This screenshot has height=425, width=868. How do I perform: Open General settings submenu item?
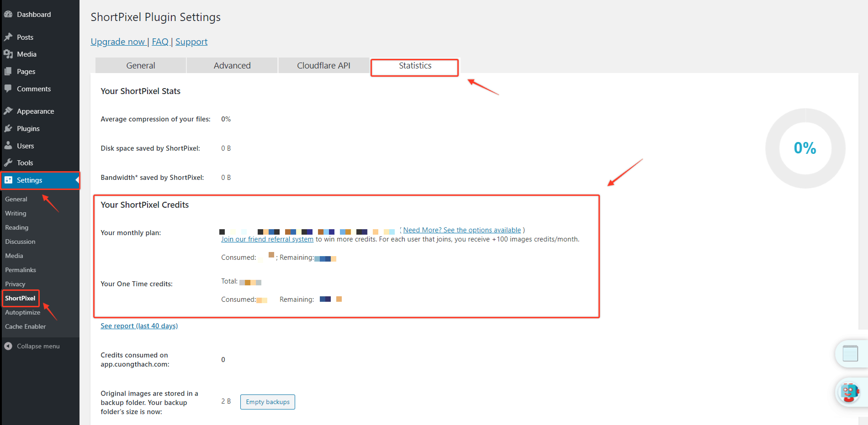[x=16, y=199]
